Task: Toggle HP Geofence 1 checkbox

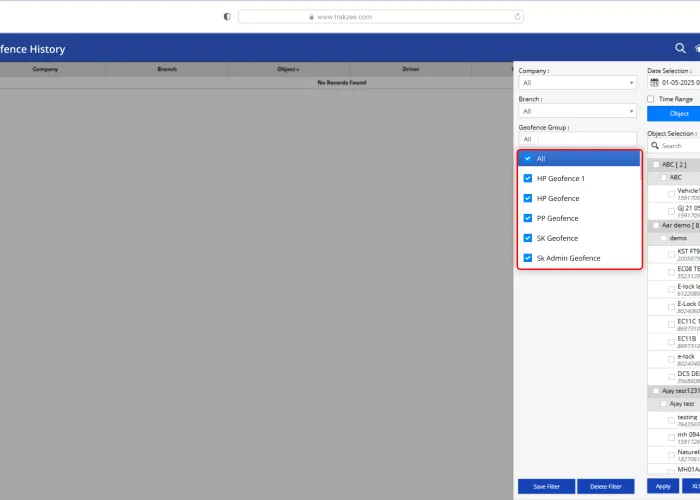Action: point(528,178)
